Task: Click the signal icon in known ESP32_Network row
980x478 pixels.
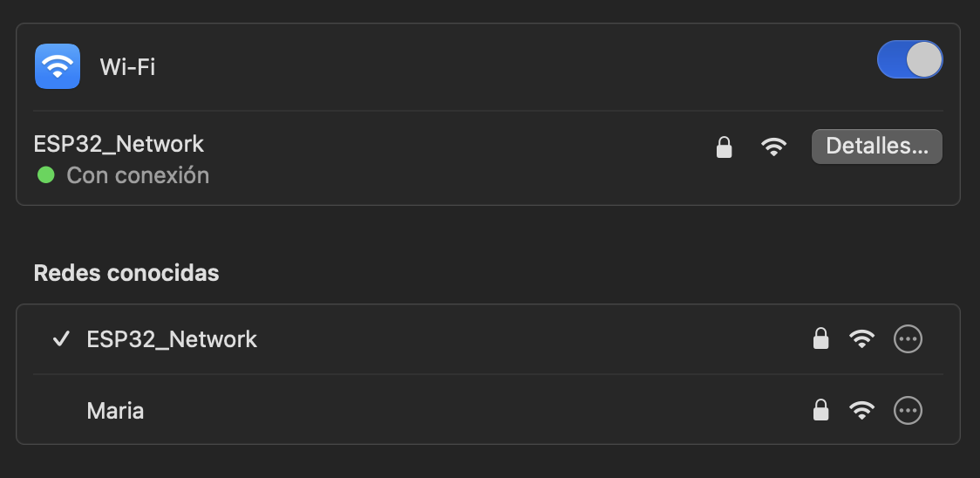Action: 861,339
